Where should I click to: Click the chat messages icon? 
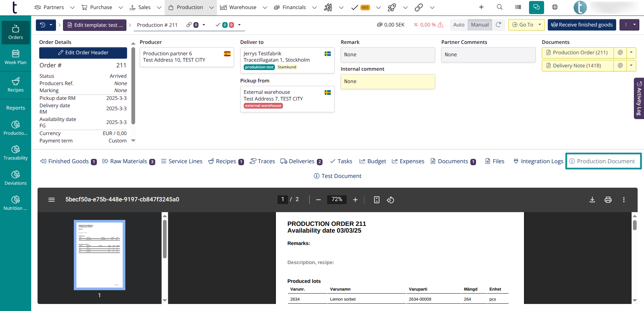[x=536, y=7]
